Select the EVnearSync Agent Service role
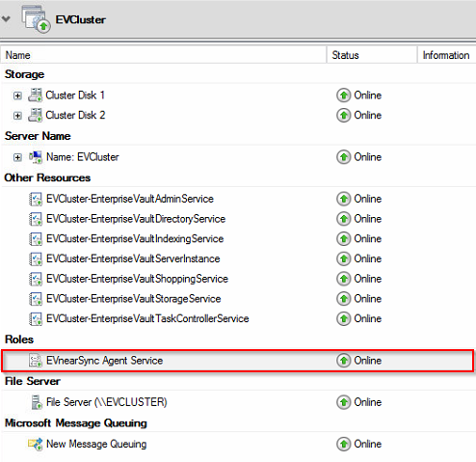This screenshot has height=462, width=476. pos(238,361)
